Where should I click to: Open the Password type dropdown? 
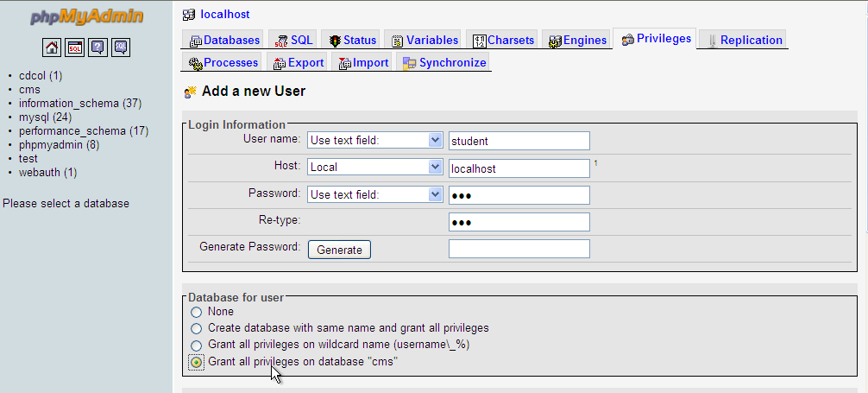pos(374,194)
